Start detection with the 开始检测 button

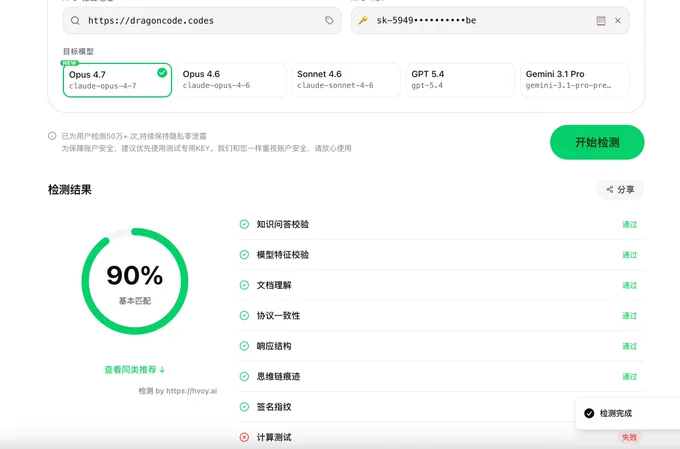(597, 142)
